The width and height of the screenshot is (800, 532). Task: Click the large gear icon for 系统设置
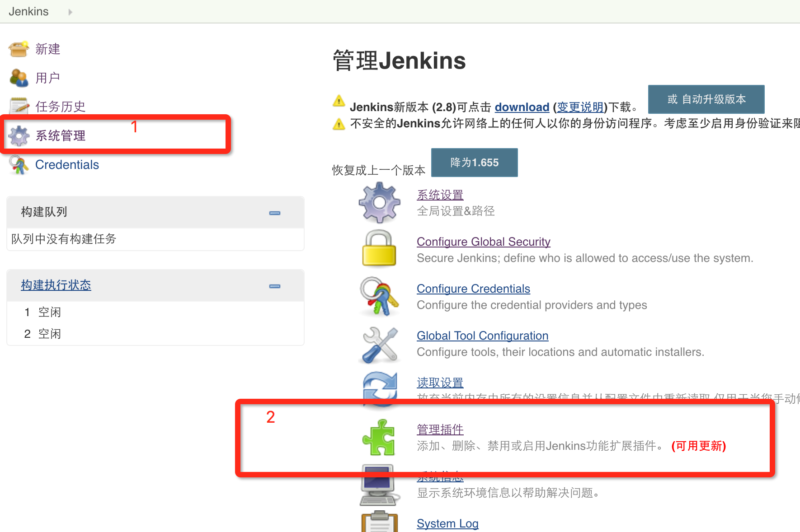pos(379,202)
